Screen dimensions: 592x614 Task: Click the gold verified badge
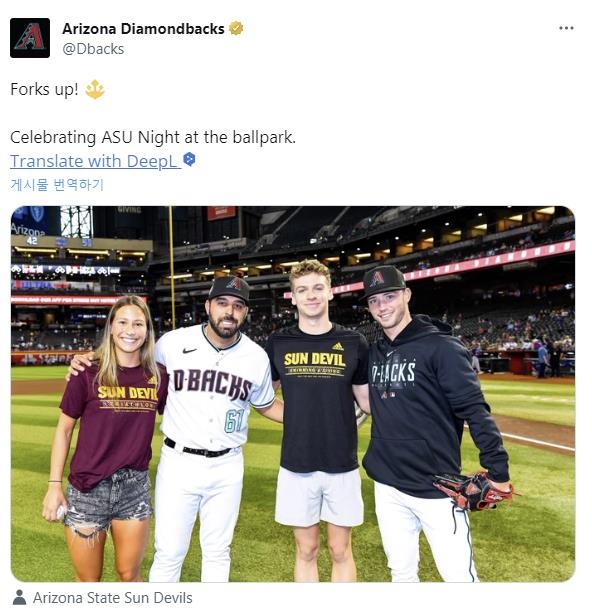coord(236,29)
